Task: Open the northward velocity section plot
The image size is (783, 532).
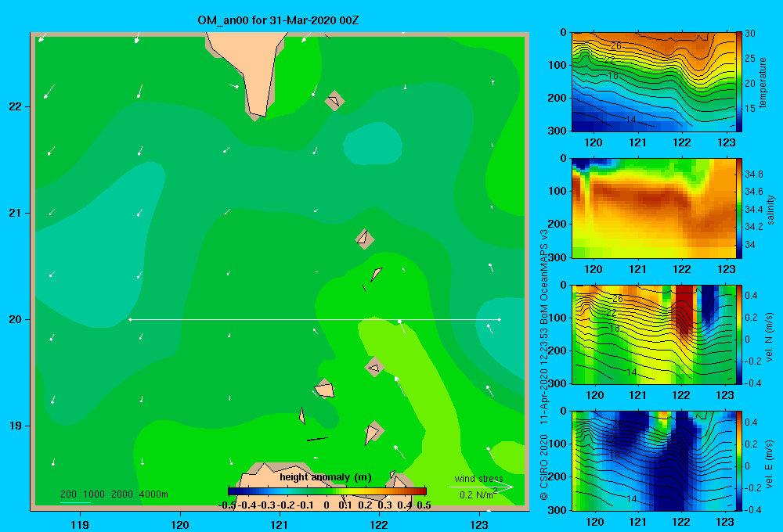Action: click(x=654, y=334)
